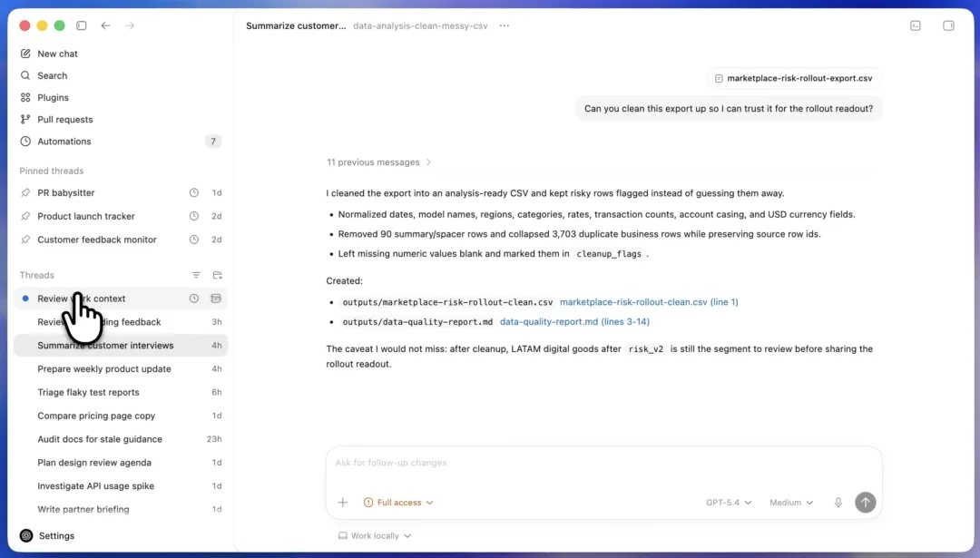Expand 11 previous messages
The image size is (980, 558).
378,162
